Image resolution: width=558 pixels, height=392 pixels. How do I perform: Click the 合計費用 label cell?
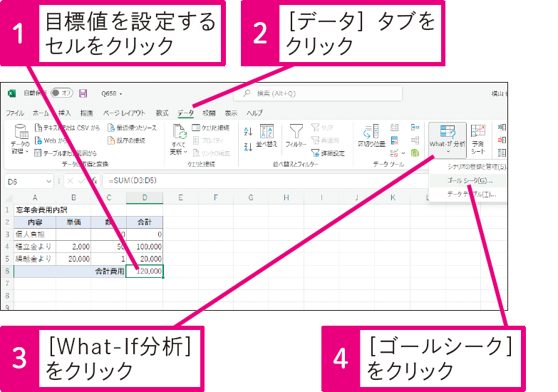pos(70,271)
